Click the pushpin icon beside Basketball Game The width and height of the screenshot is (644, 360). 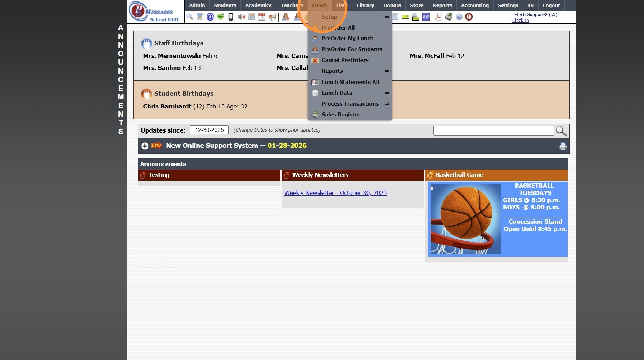point(430,175)
